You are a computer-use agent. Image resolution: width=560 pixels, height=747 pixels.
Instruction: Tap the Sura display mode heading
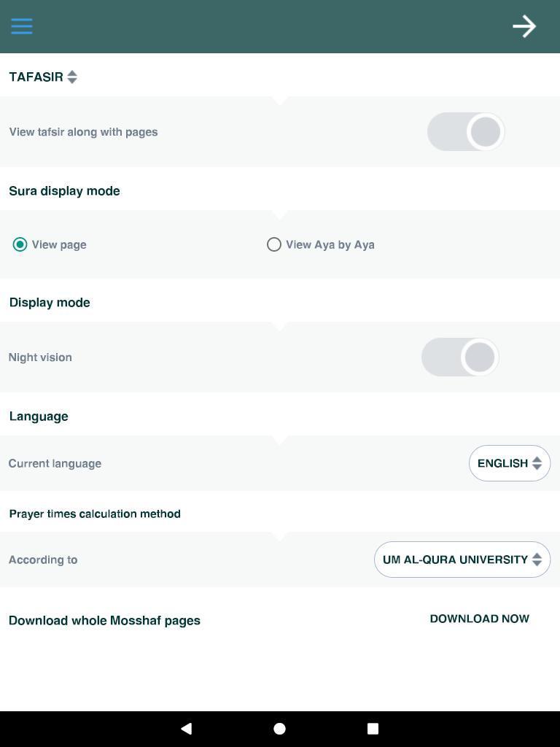[x=64, y=190]
